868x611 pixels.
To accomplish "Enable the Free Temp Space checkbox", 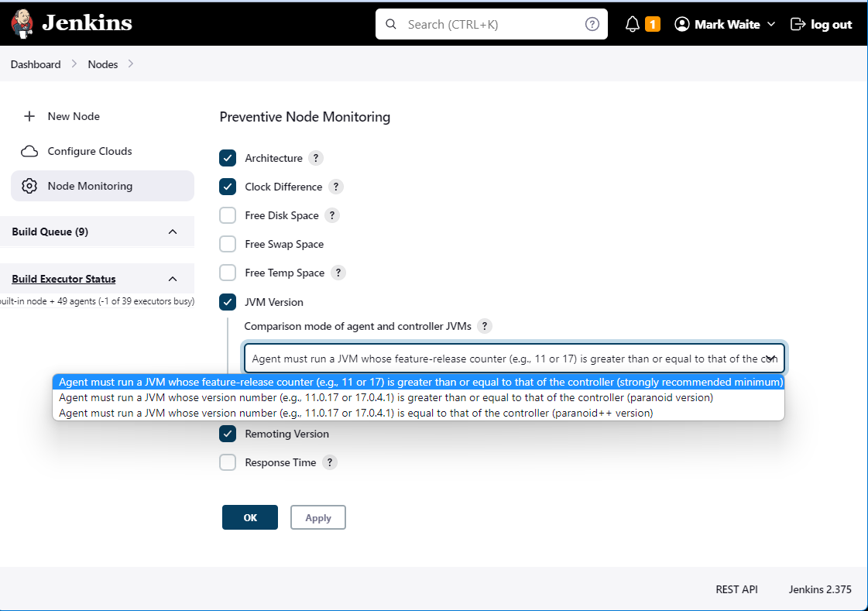I will 228,273.
